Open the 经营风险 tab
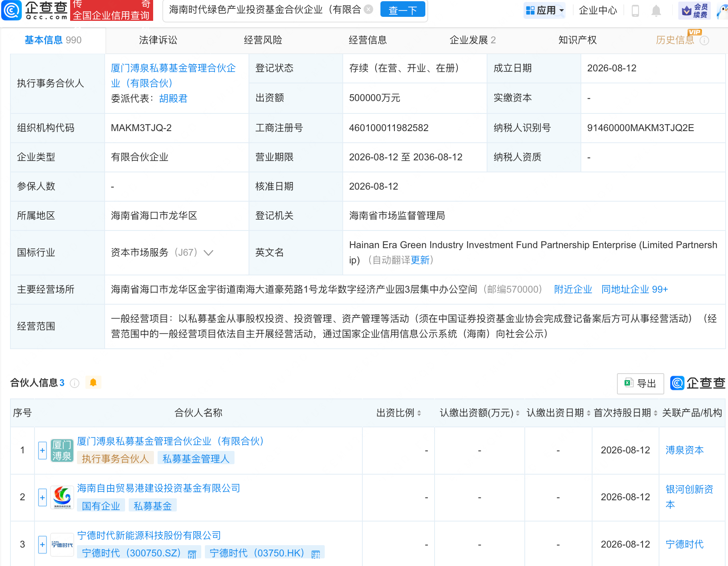The width and height of the screenshot is (728, 566). click(263, 40)
